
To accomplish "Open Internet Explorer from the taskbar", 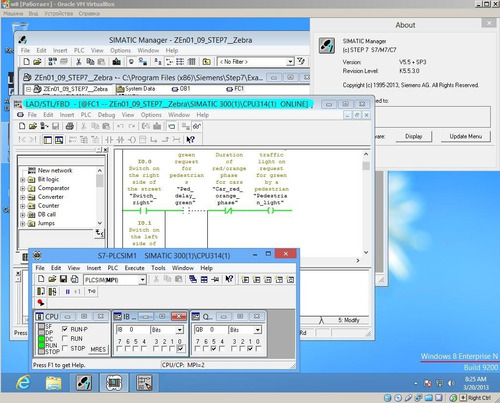I will 23,383.
